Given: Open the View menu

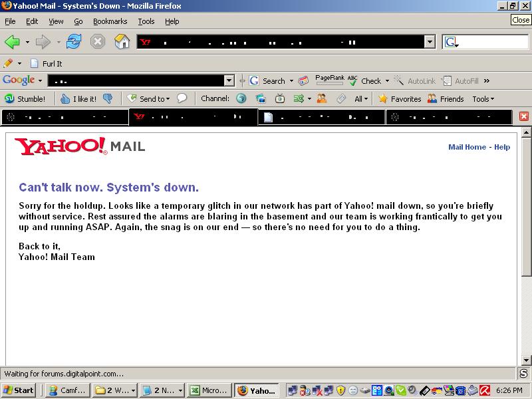Looking at the screenshot, I should pos(56,21).
